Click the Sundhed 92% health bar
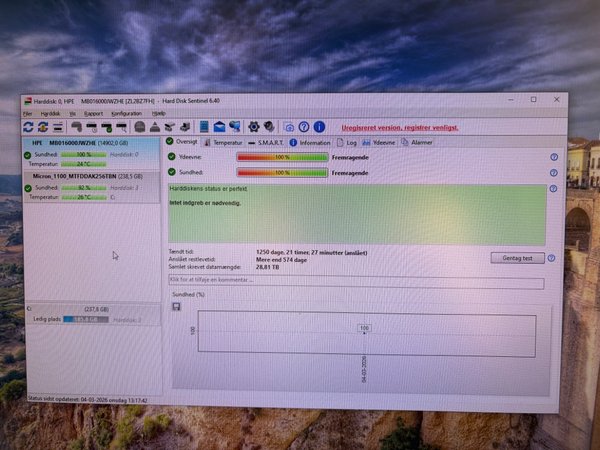This screenshot has height=450, width=600. (83, 187)
